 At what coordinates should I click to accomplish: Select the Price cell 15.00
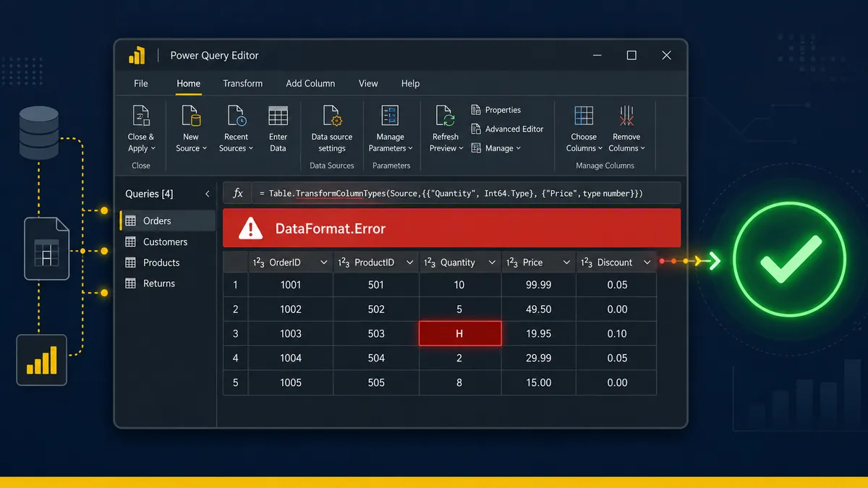tap(539, 382)
